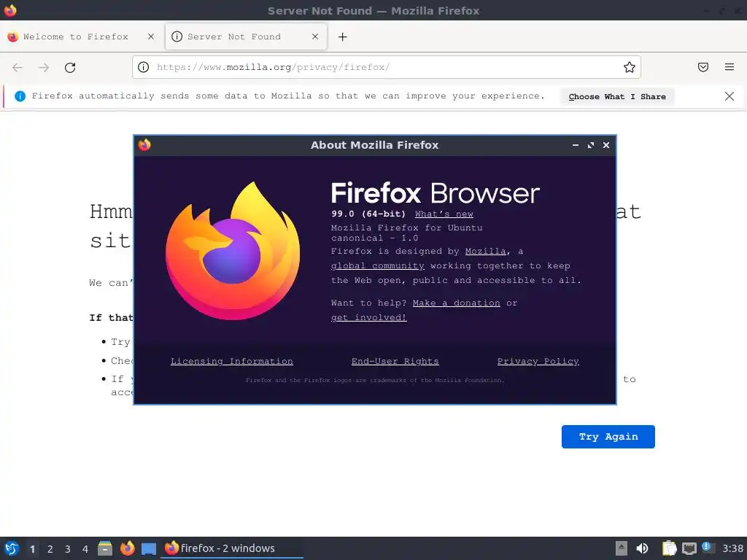Open the update notifier tray icon

[x=708, y=548]
